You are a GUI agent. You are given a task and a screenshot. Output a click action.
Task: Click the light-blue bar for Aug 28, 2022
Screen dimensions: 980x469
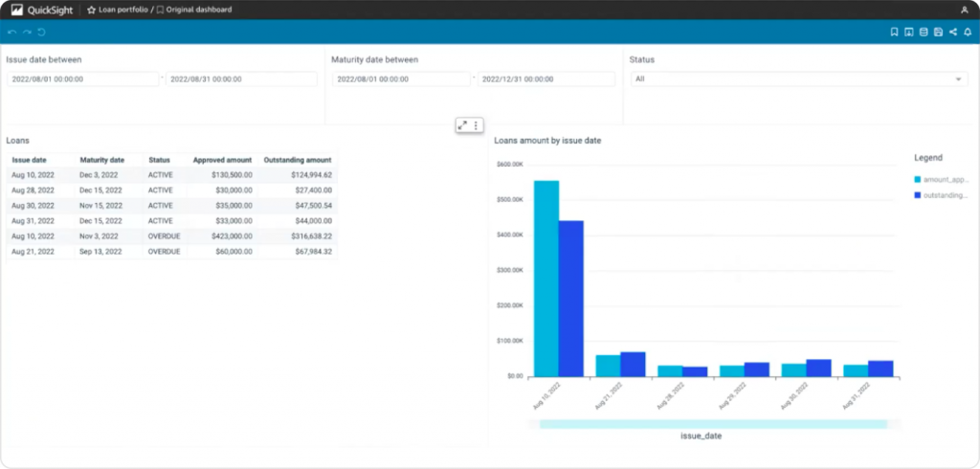click(x=670, y=371)
